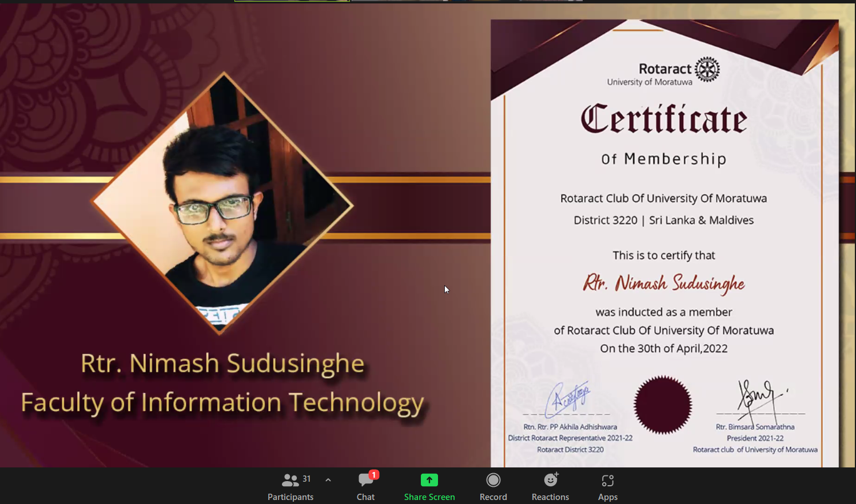Click the "Of Membership" subtitle
856x504 pixels.
pos(664,159)
